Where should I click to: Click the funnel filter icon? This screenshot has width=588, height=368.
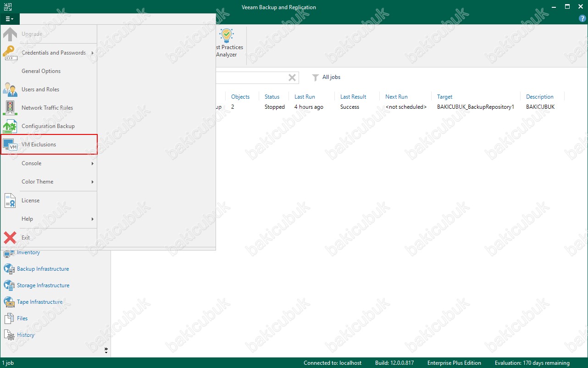[x=315, y=78]
